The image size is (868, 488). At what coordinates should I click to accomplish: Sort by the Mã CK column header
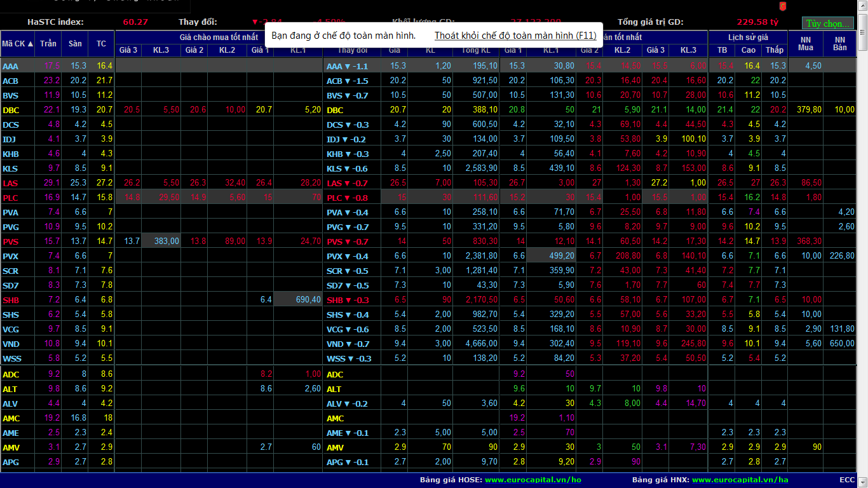point(18,44)
